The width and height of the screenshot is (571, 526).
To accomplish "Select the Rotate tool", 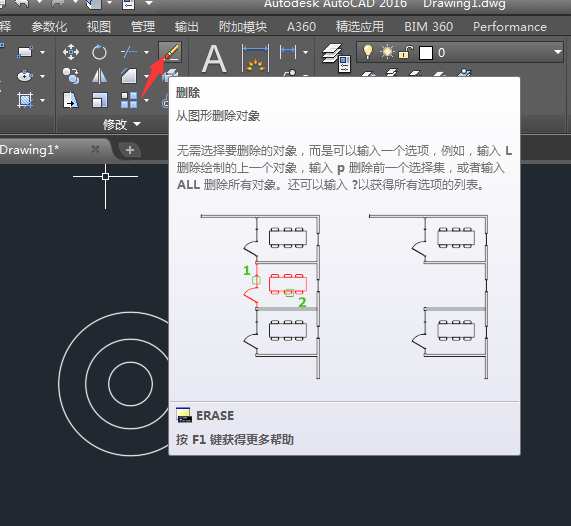I will (99, 52).
